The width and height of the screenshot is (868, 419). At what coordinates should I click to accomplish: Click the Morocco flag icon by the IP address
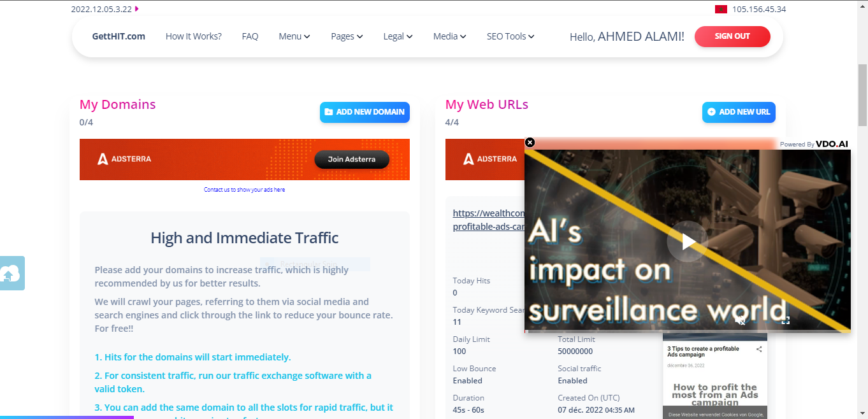click(721, 9)
